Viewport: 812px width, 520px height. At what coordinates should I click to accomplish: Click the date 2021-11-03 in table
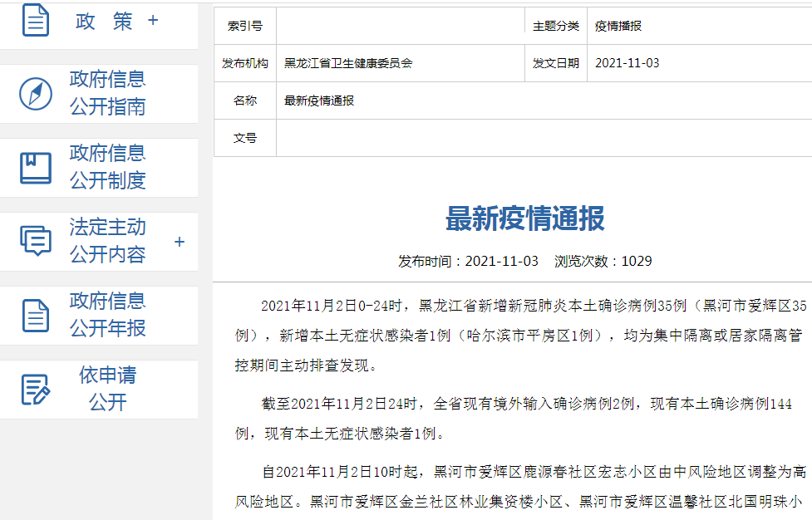(x=627, y=63)
